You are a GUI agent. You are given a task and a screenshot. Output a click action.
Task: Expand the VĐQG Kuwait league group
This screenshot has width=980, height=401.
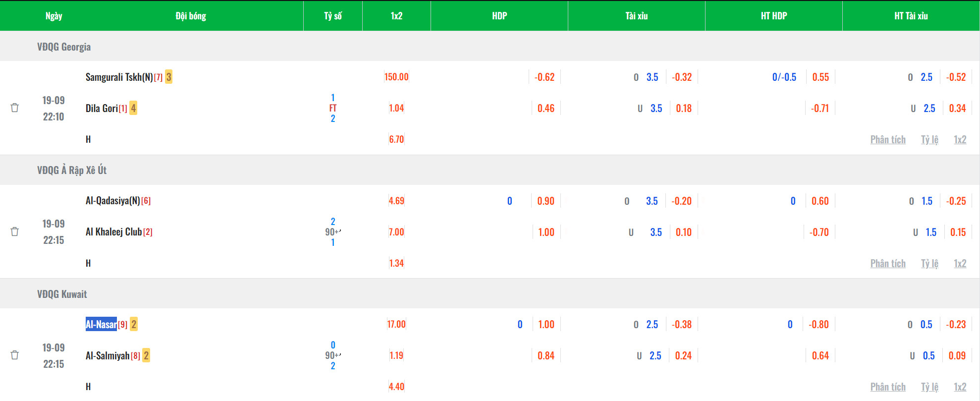[x=62, y=294]
